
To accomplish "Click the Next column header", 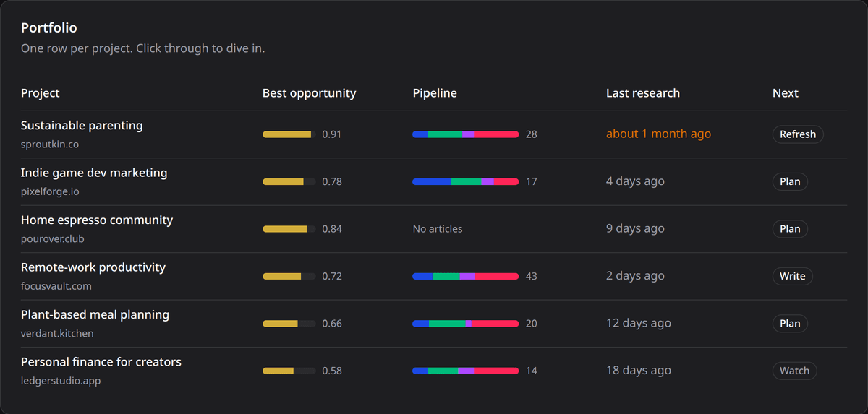I will pyautogui.click(x=786, y=93).
